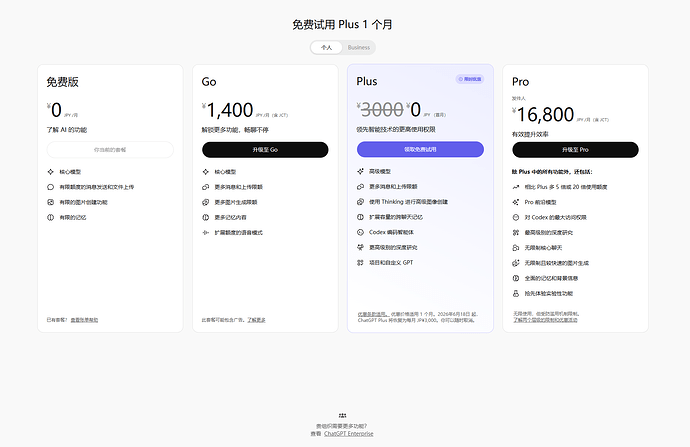Click the ¥16,800 price

[543, 114]
